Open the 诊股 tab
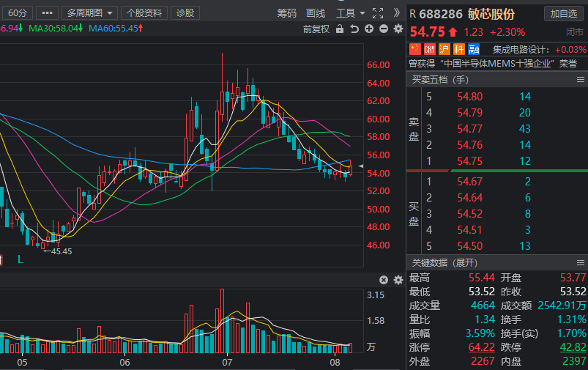The width and height of the screenshot is (588, 370). 185,13
